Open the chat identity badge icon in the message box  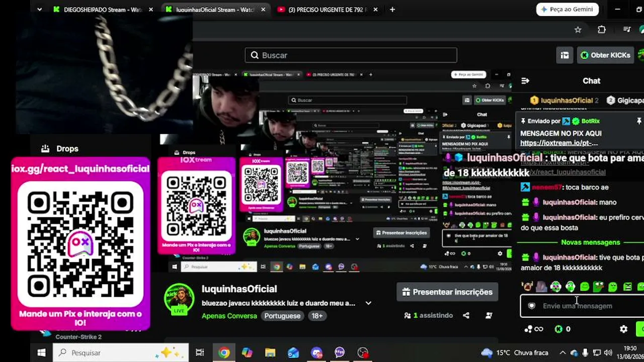coord(531,306)
